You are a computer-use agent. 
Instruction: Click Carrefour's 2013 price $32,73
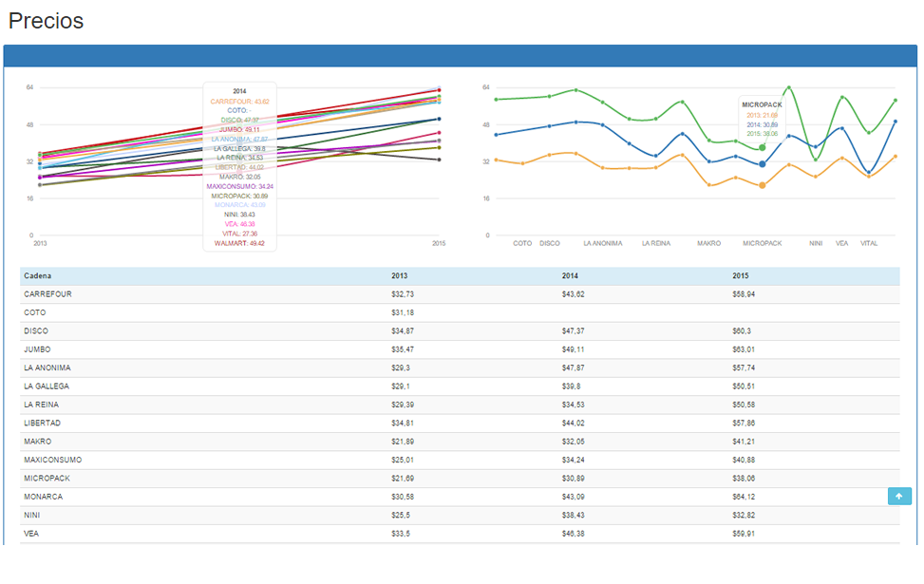click(403, 294)
